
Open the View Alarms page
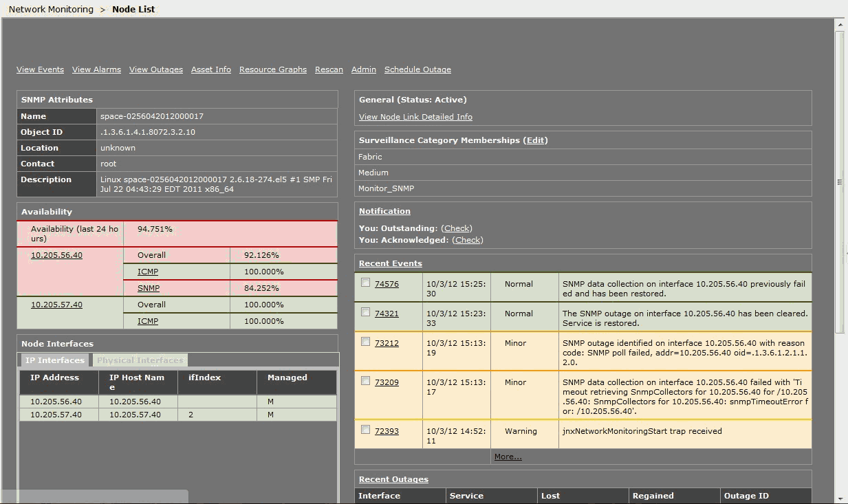pos(96,69)
